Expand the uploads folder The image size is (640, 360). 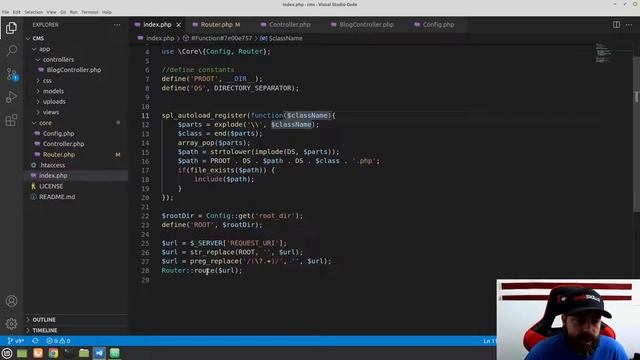click(x=76, y=102)
